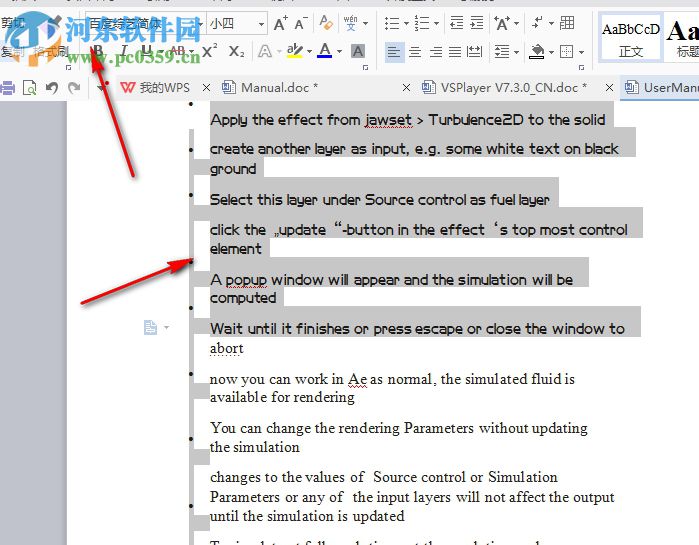
Task: Toggle character shading A button
Action: pos(358,52)
